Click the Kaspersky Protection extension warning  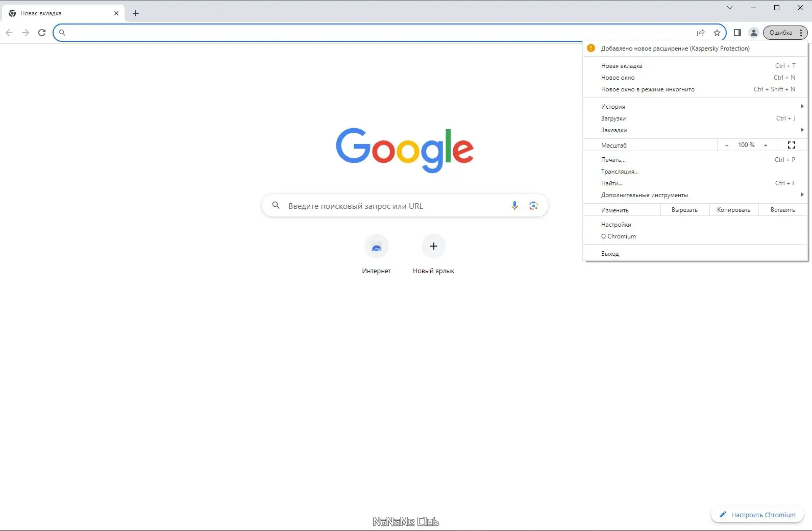click(x=695, y=49)
